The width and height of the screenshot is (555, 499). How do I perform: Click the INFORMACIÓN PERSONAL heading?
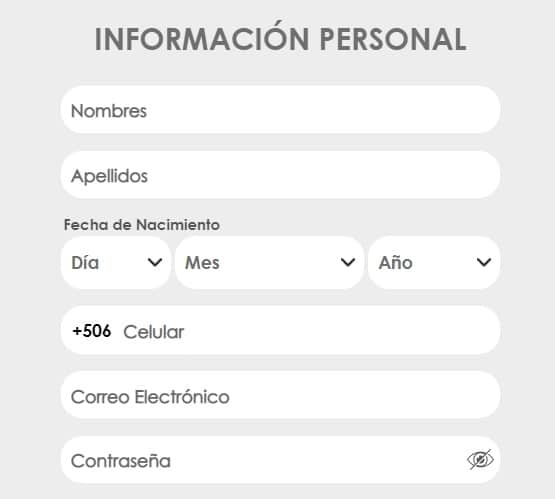(281, 37)
